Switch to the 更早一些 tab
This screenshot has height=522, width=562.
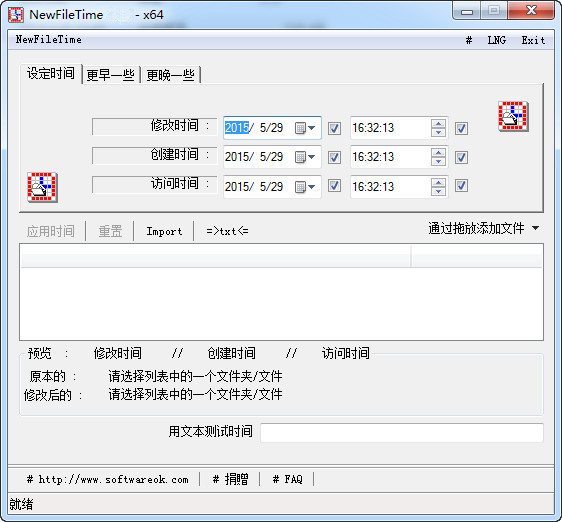tap(110, 75)
